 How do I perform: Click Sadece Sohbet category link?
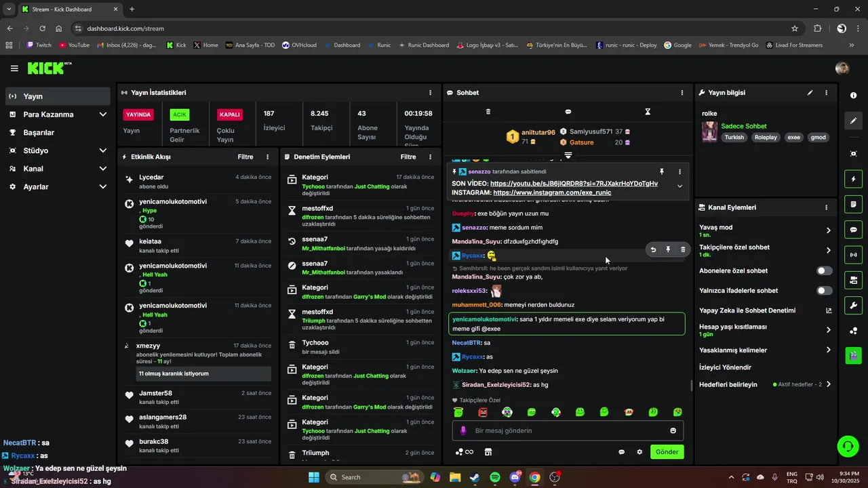tap(743, 126)
